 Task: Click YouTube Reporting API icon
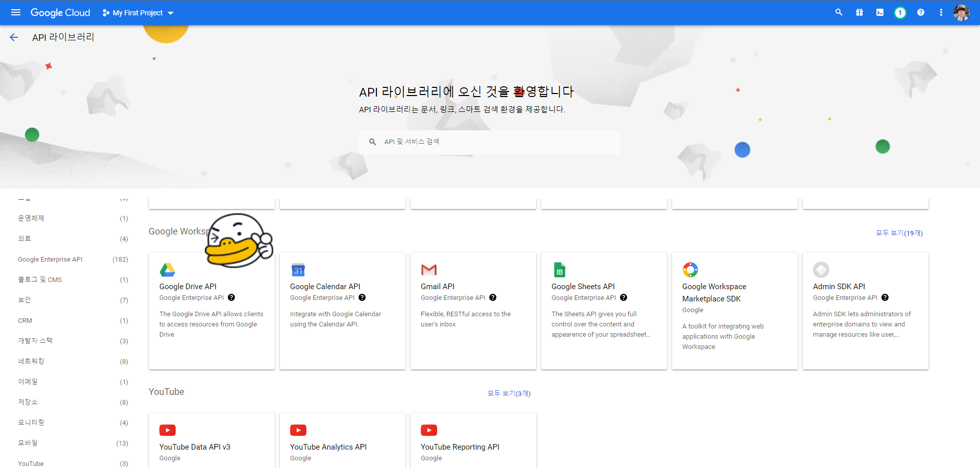pos(429,430)
